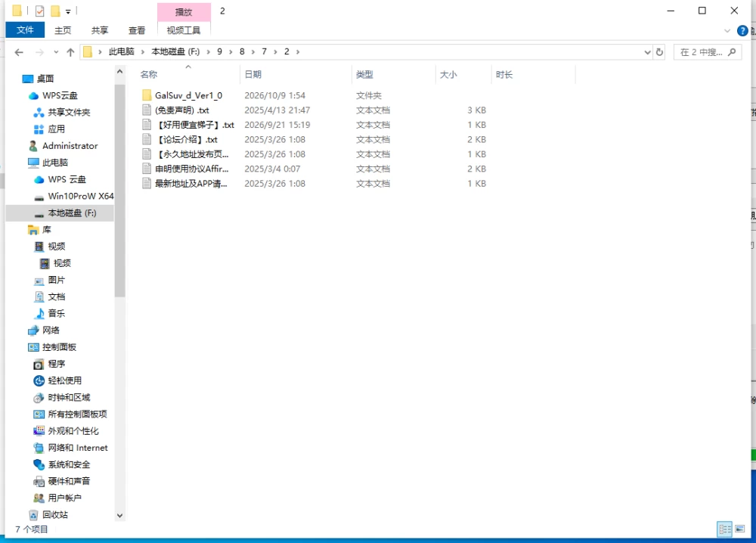Expand chevron after folder 9 breadcrumb
Viewport: 756px width, 543px height.
point(231,52)
